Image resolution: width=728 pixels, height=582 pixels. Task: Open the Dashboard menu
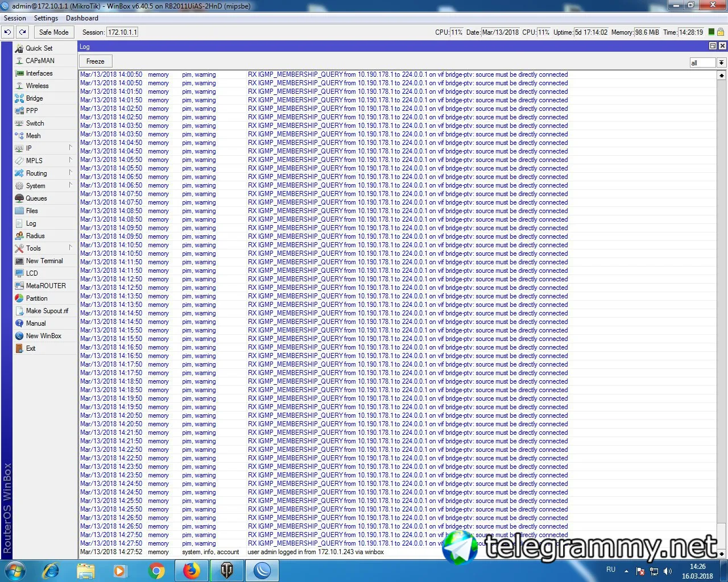point(82,18)
